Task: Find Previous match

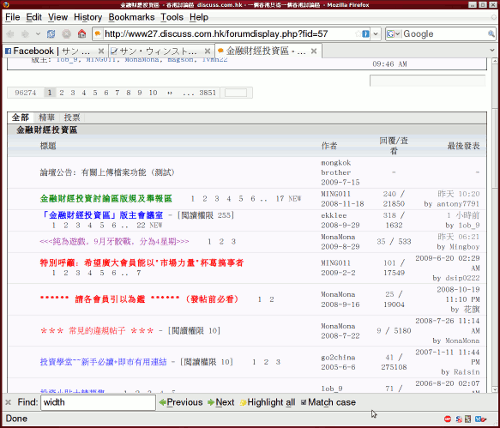Action: (x=181, y=402)
